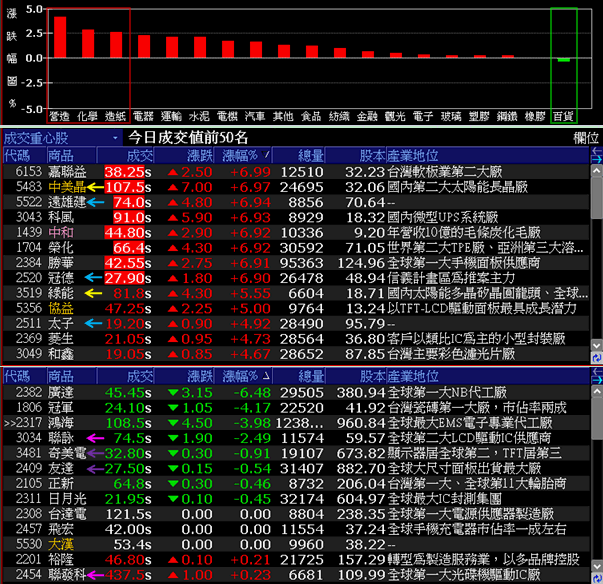Viewport: 603px width, 584px height.
Task: Click the left arrow icon beside the gainers list header
Action: point(596,150)
